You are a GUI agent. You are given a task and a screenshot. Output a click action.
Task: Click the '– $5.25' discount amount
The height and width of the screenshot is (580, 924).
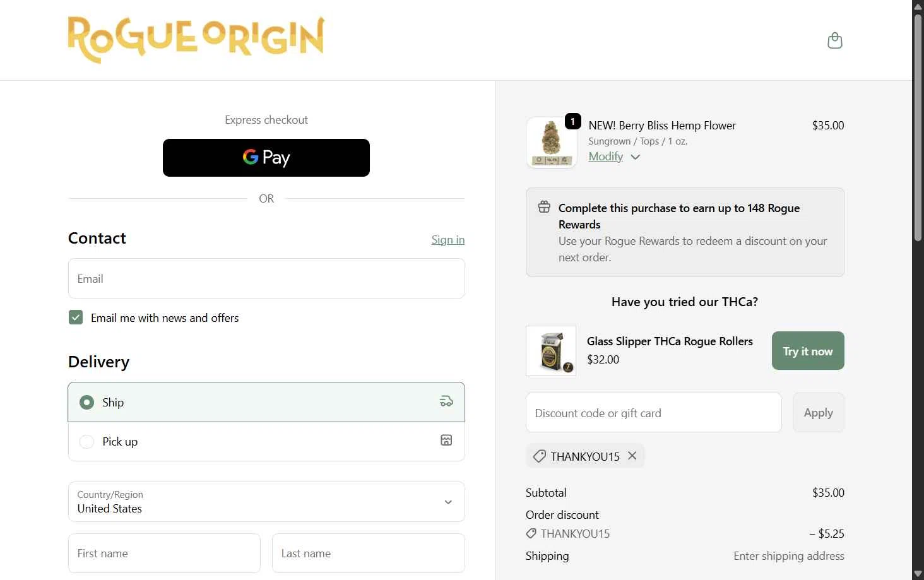[x=827, y=534]
